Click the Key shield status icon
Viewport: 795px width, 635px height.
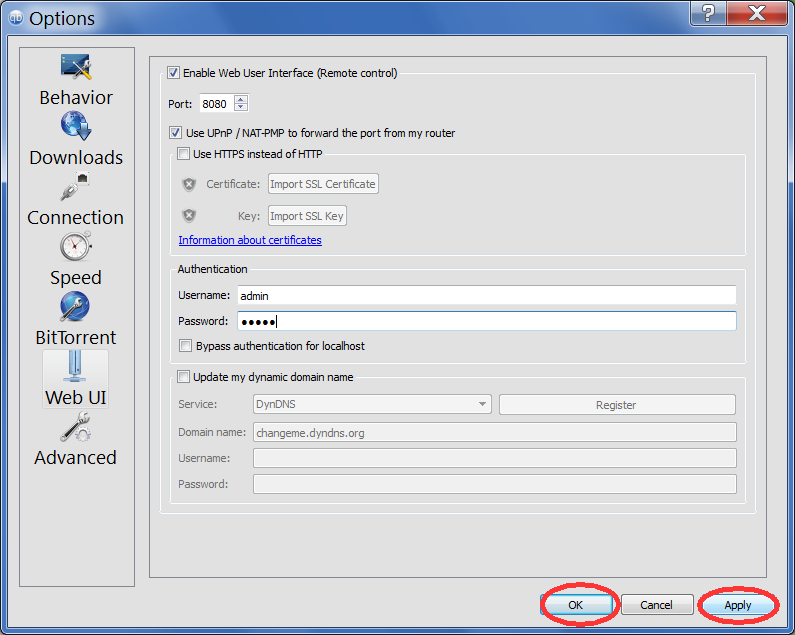click(x=189, y=216)
